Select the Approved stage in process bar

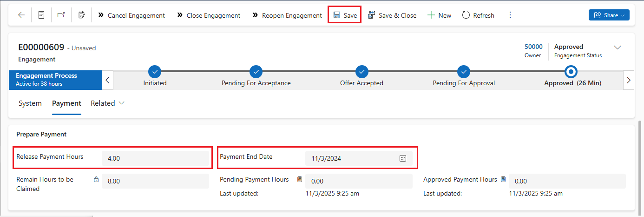(571, 72)
